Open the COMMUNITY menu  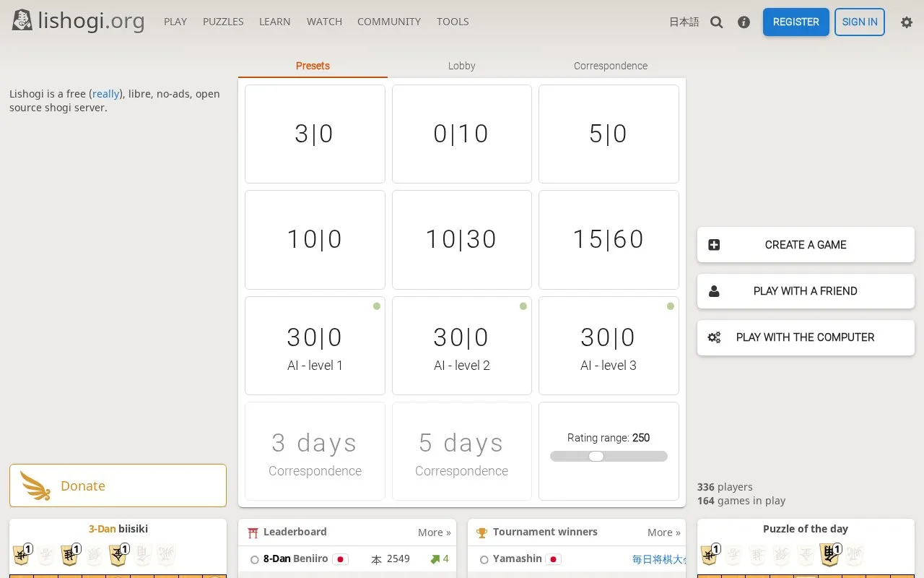[389, 22]
